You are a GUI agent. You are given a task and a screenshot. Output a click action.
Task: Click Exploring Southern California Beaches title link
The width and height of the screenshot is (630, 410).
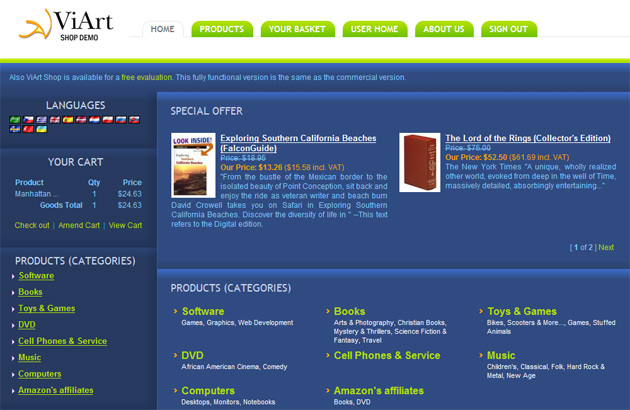click(298, 143)
